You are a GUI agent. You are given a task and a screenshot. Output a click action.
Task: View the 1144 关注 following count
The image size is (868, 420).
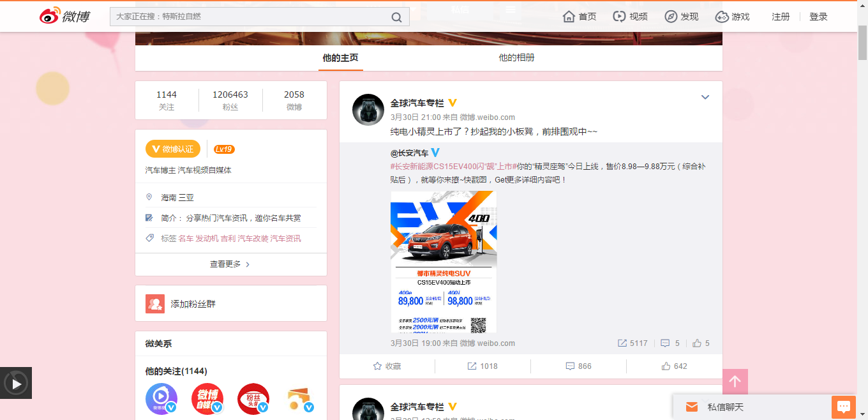click(x=167, y=100)
